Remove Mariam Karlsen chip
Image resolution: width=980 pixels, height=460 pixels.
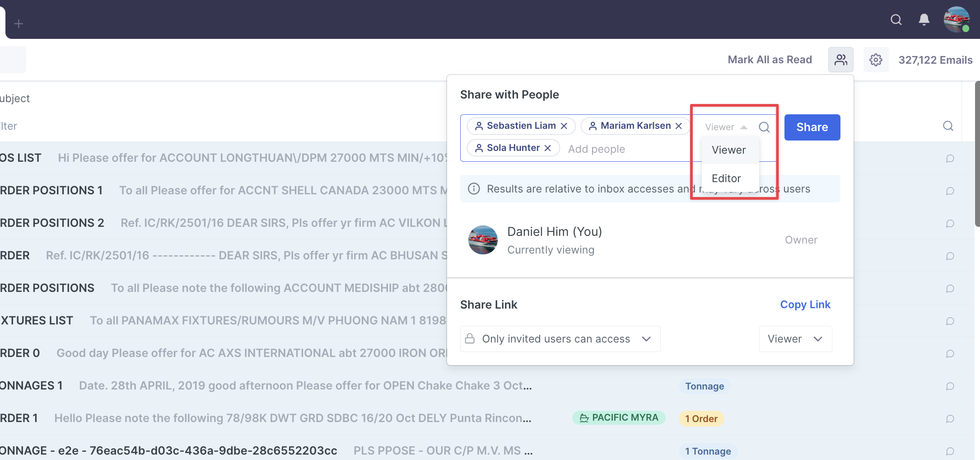pyautogui.click(x=679, y=126)
